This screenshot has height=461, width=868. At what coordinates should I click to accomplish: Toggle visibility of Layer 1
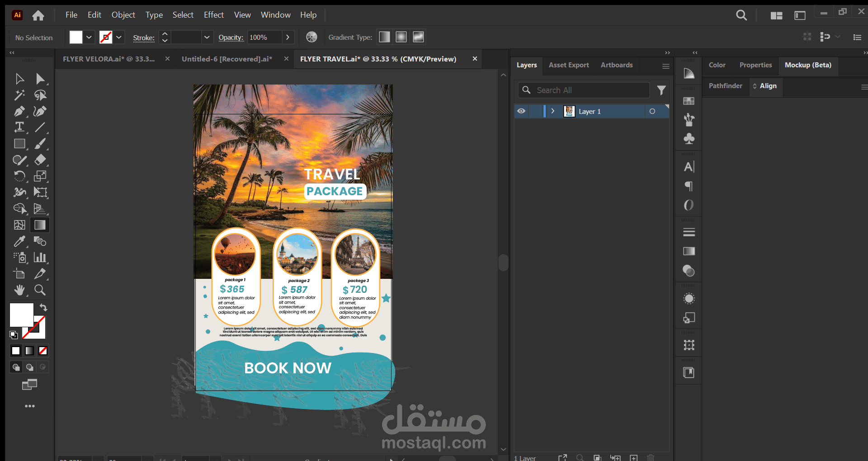coord(521,111)
